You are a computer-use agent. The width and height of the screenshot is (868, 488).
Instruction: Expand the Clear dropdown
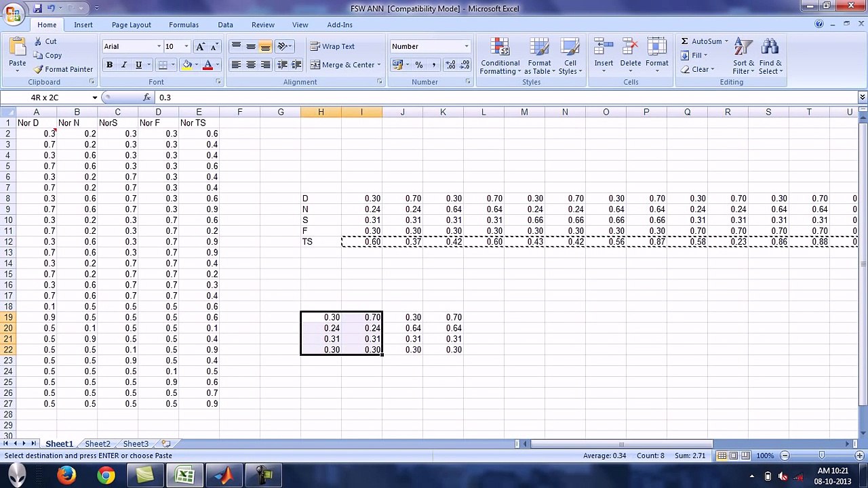click(x=713, y=69)
